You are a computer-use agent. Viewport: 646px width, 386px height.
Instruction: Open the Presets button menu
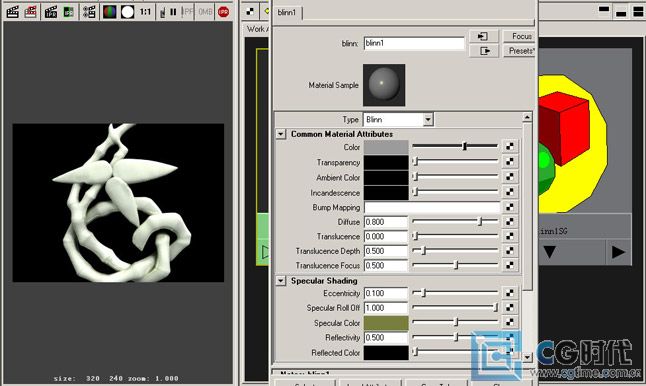click(x=519, y=51)
